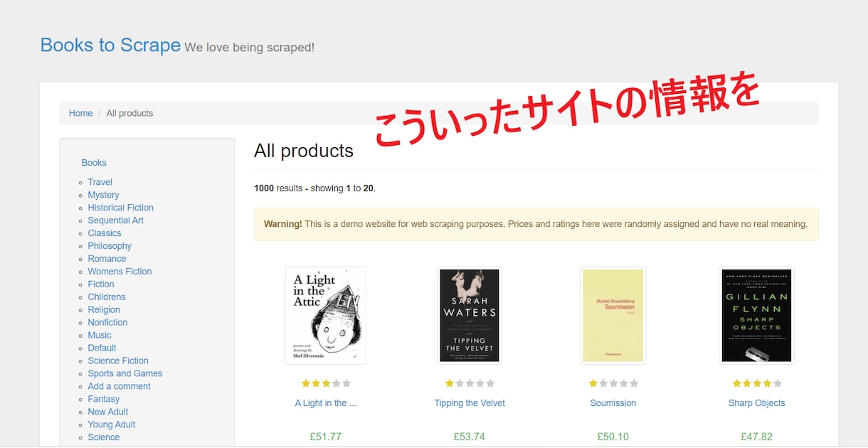
Task: Open the Soumission book cover
Action: click(x=613, y=316)
